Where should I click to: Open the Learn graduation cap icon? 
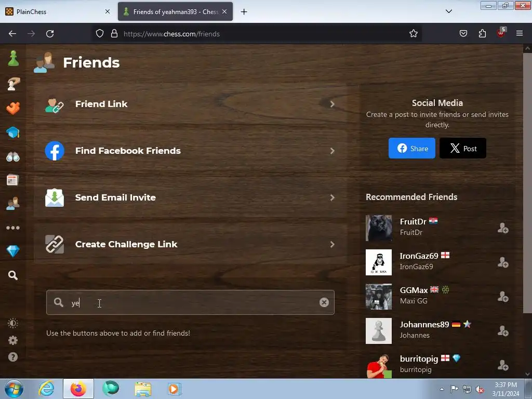coord(13,132)
